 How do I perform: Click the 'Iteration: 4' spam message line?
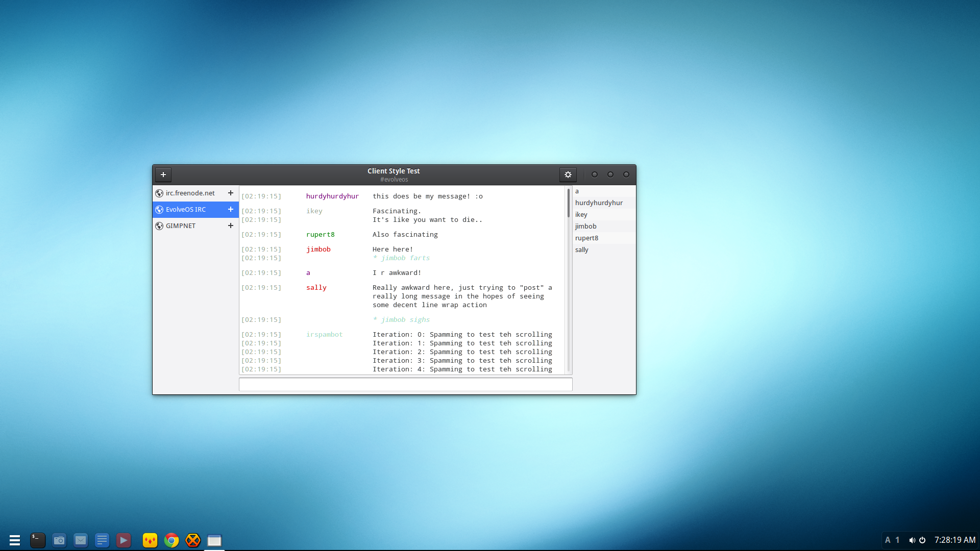(x=462, y=369)
